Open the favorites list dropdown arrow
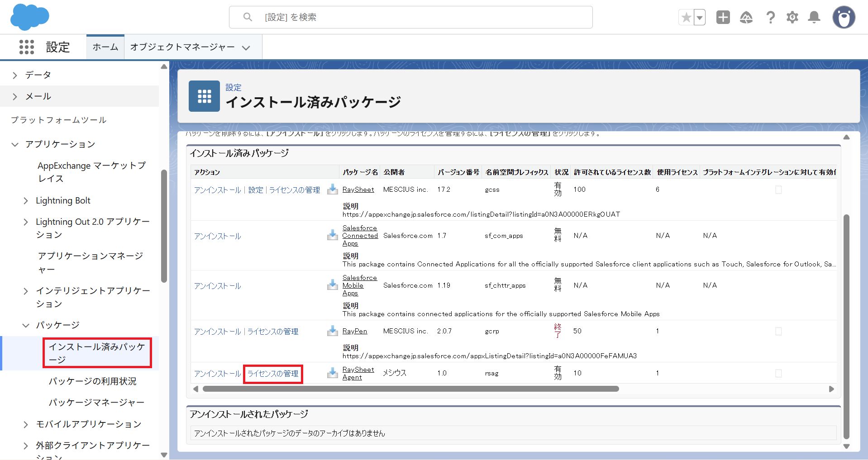This screenshot has height=460, width=868. click(x=700, y=18)
